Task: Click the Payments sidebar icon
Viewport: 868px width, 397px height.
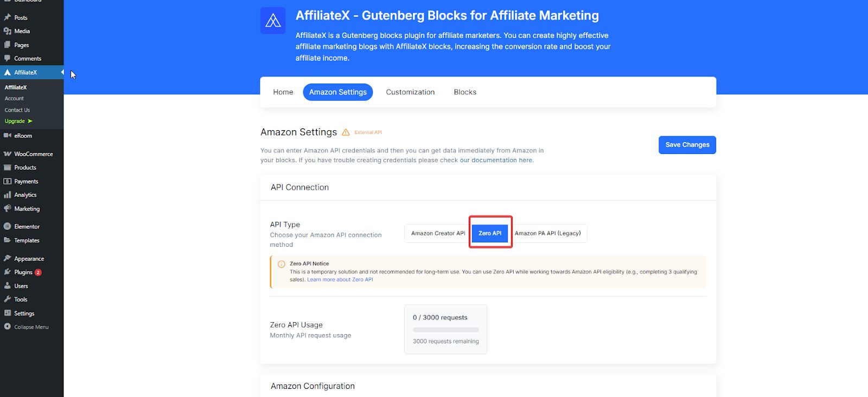Action: [8, 181]
